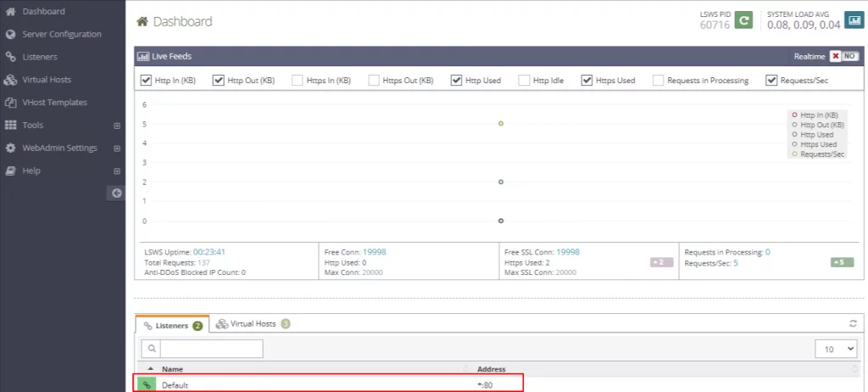Expand the Tools menu in sidebar

[117, 126]
